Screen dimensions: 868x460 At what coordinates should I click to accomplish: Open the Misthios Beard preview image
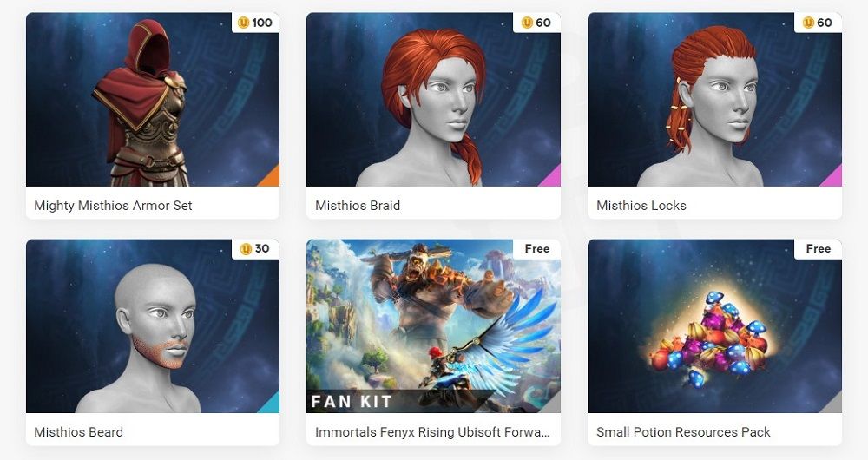[153, 326]
